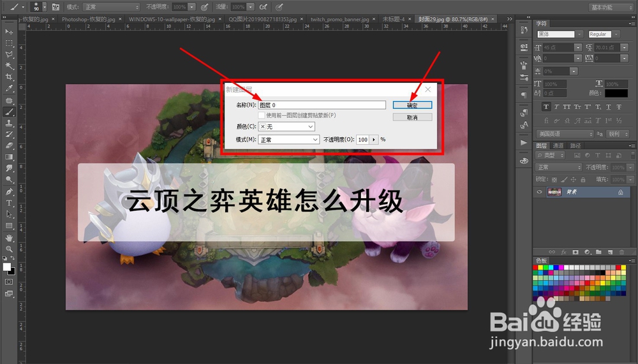Switch to the Paths tab
The height and width of the screenshot is (364, 638).
(575, 145)
